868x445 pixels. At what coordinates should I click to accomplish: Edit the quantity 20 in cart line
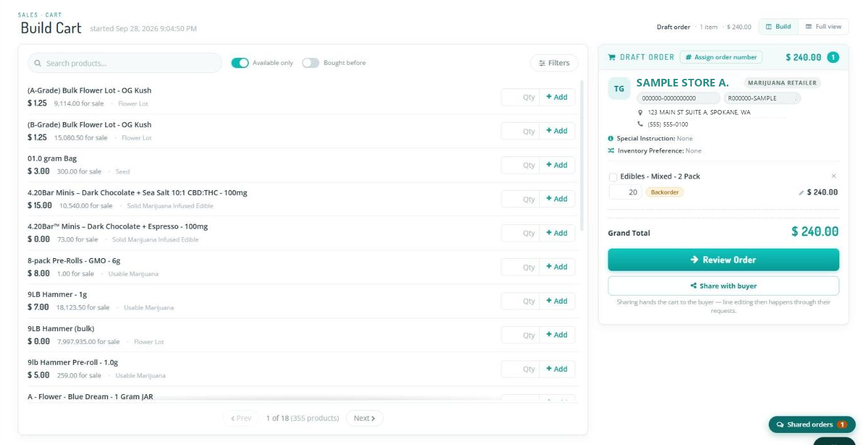(625, 192)
